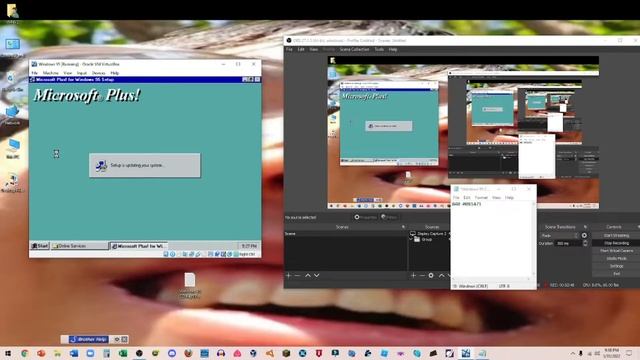Open Notepad Format menu
The width and height of the screenshot is (640, 360).
[x=481, y=198]
